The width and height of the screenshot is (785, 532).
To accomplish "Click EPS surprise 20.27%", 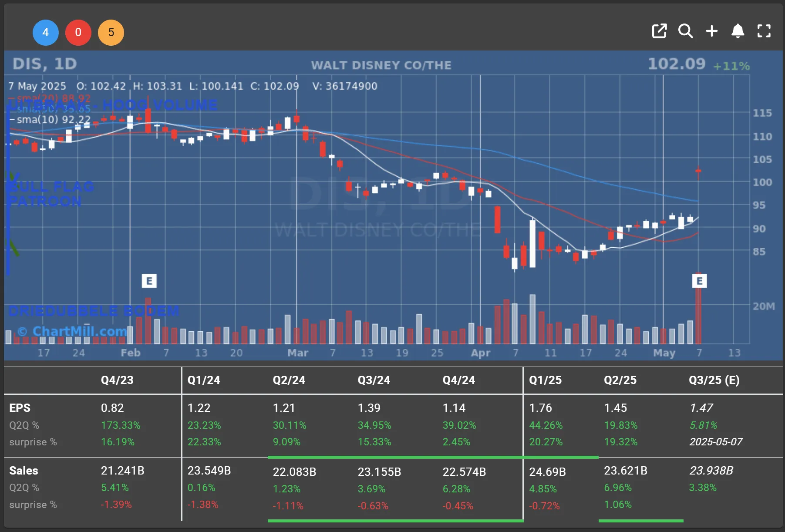I will 546,442.
